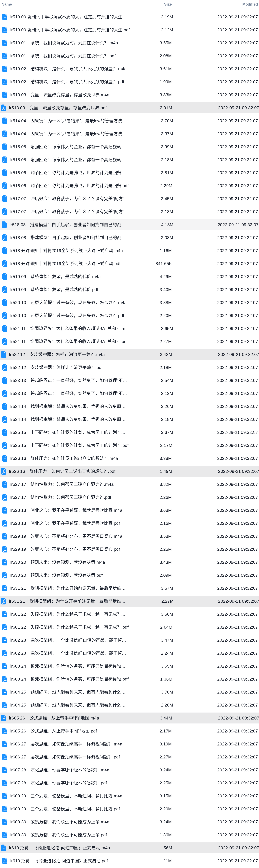Click audio icon for lr605 26 公式思维 .m4a
This screenshot has height=868, width=259.
tap(4, 718)
